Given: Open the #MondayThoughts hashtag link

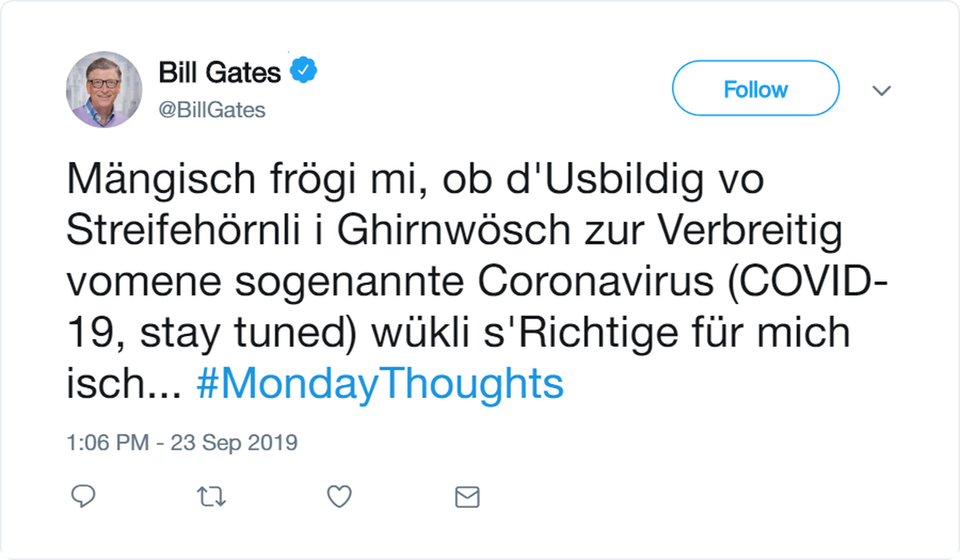Looking at the screenshot, I should [380, 382].
